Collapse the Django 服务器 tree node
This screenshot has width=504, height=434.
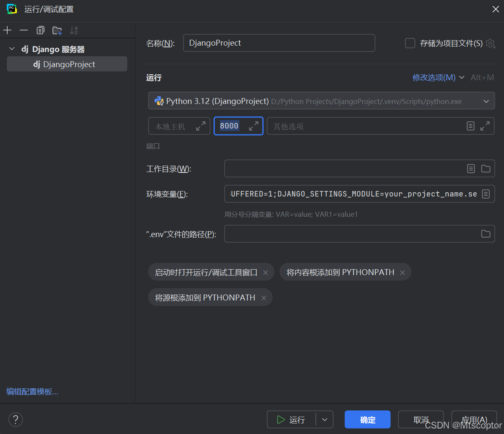coord(12,49)
